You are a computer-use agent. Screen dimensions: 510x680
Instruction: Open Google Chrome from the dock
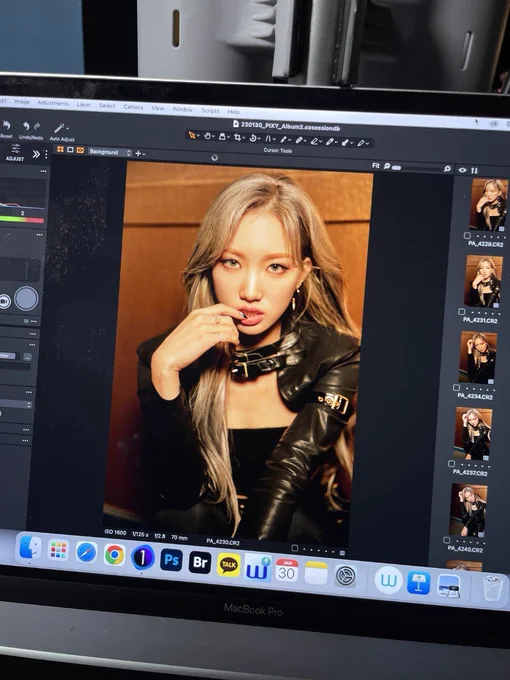pyautogui.click(x=114, y=555)
